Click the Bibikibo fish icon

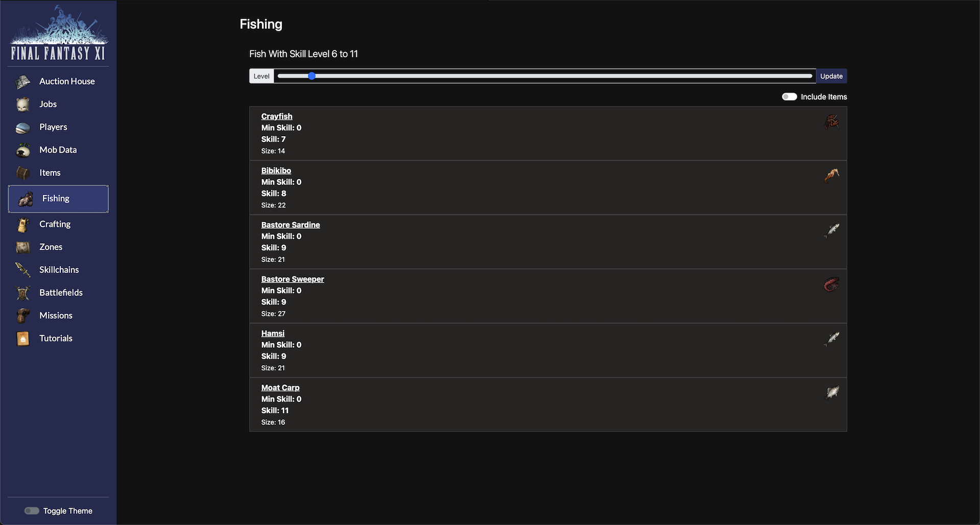click(x=831, y=176)
